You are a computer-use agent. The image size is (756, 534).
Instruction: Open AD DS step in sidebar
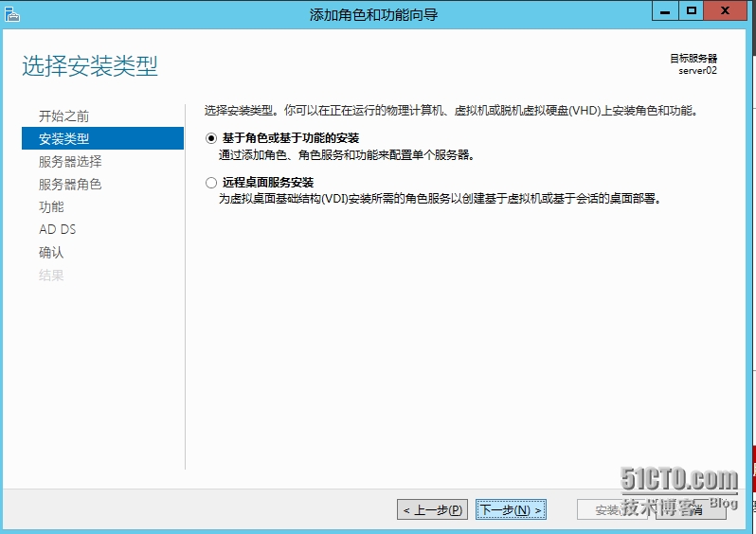58,229
